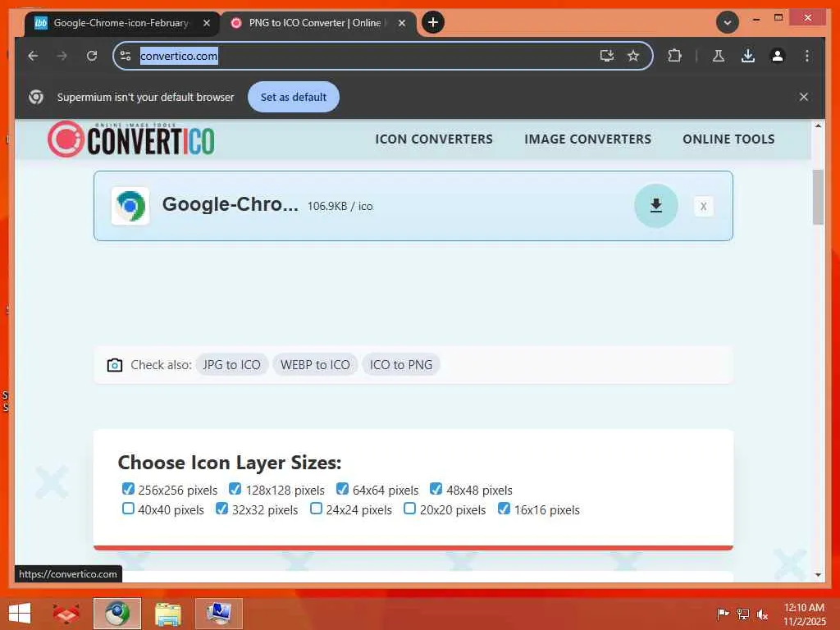Bookmark this page with the star icon
The height and width of the screenshot is (630, 840).
coord(633,56)
